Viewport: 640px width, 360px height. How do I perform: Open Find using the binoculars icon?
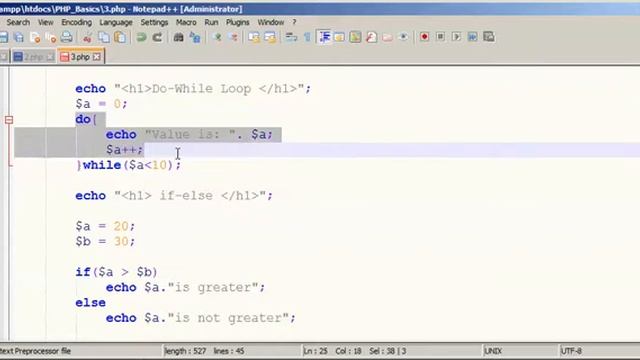coord(178,38)
